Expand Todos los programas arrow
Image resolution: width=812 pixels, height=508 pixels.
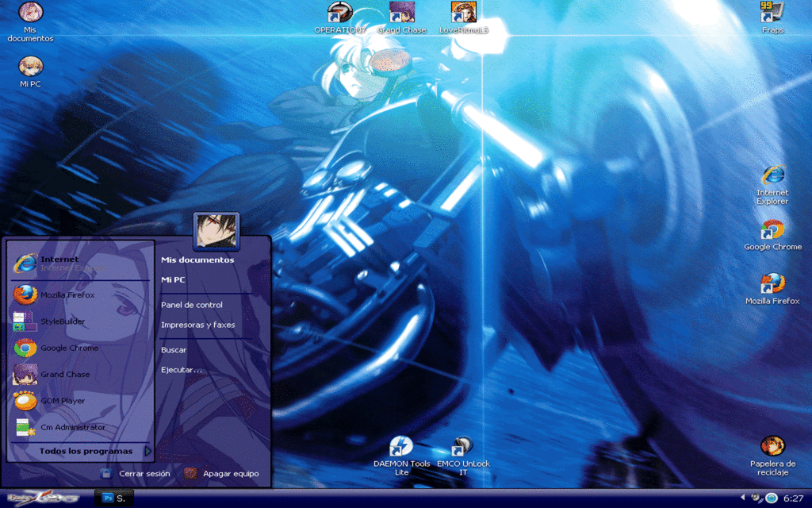click(147, 451)
